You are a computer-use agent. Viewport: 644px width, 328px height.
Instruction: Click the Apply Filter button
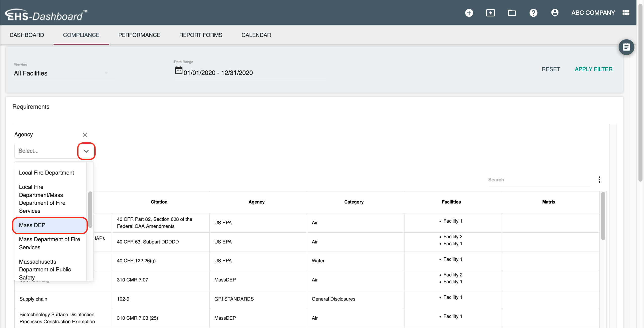[593, 69]
